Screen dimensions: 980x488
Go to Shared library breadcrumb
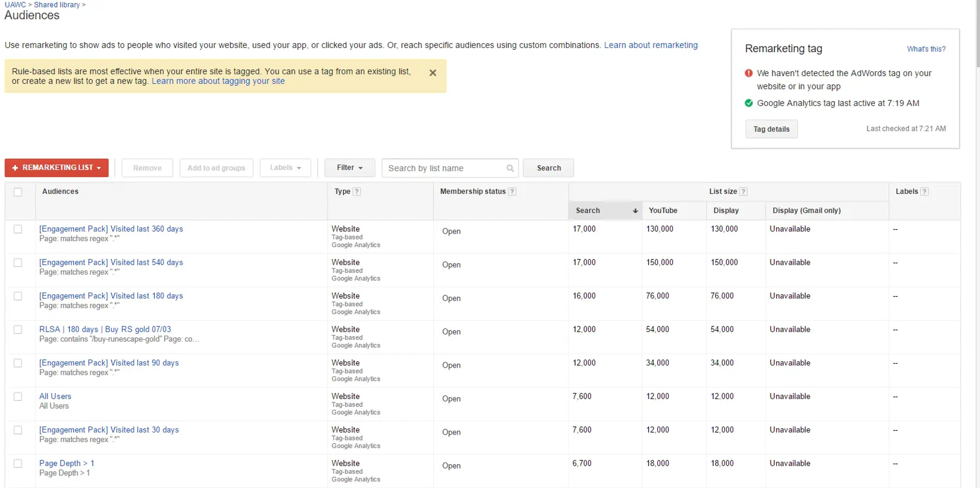57,5
